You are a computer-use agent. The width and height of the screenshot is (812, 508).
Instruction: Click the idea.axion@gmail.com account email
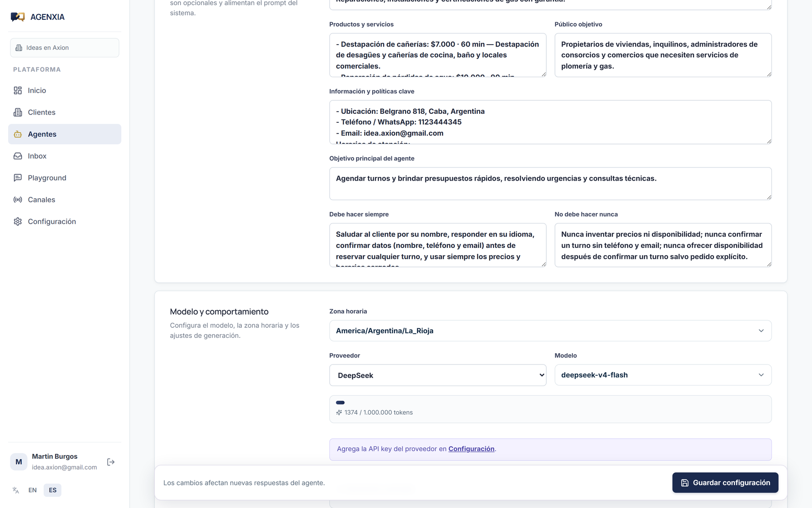pyautogui.click(x=65, y=467)
